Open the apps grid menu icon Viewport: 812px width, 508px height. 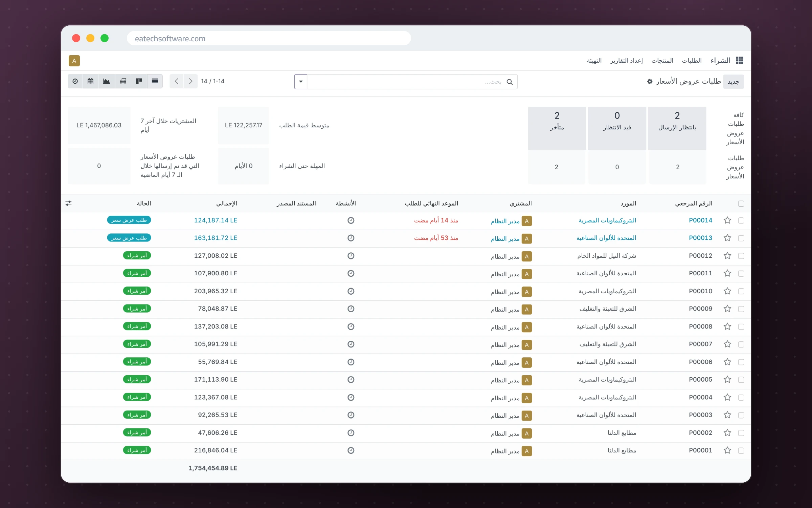point(740,61)
